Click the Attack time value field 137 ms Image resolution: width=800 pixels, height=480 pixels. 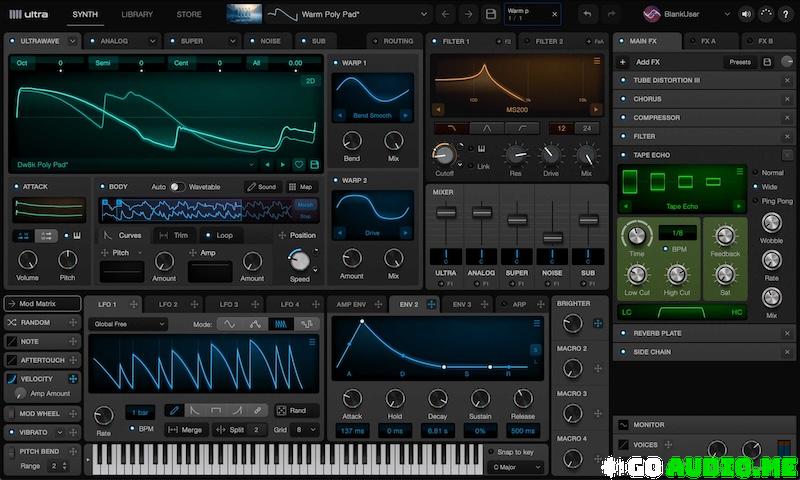[352, 430]
